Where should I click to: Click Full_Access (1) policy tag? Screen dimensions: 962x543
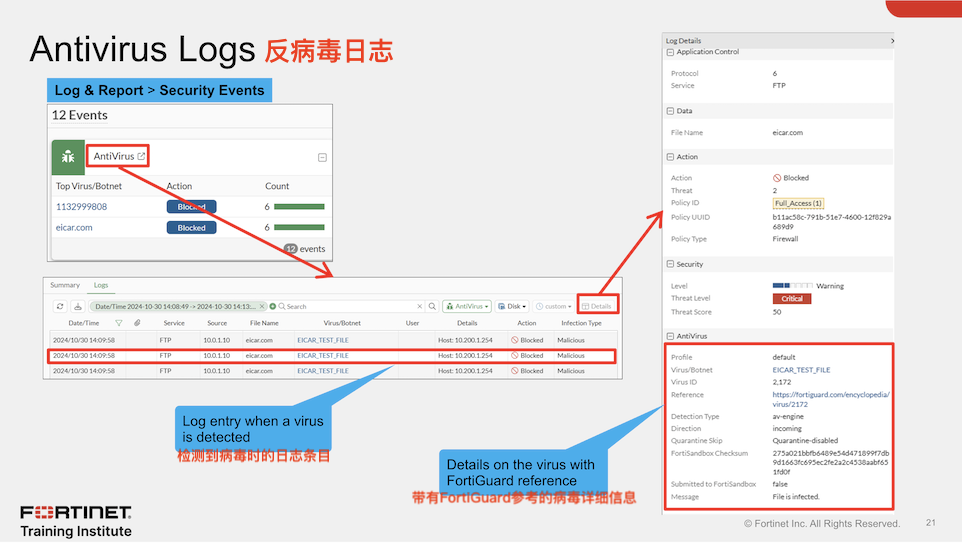798,203
